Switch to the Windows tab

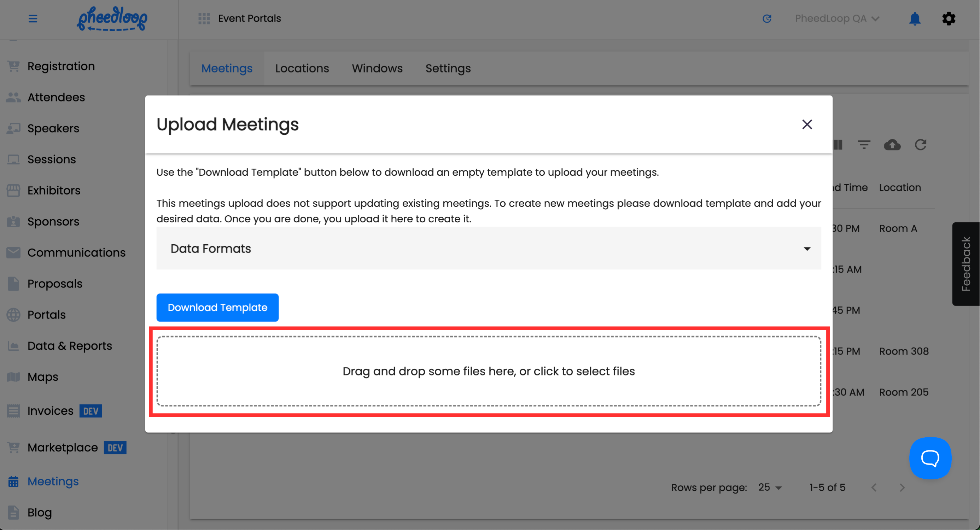377,69
